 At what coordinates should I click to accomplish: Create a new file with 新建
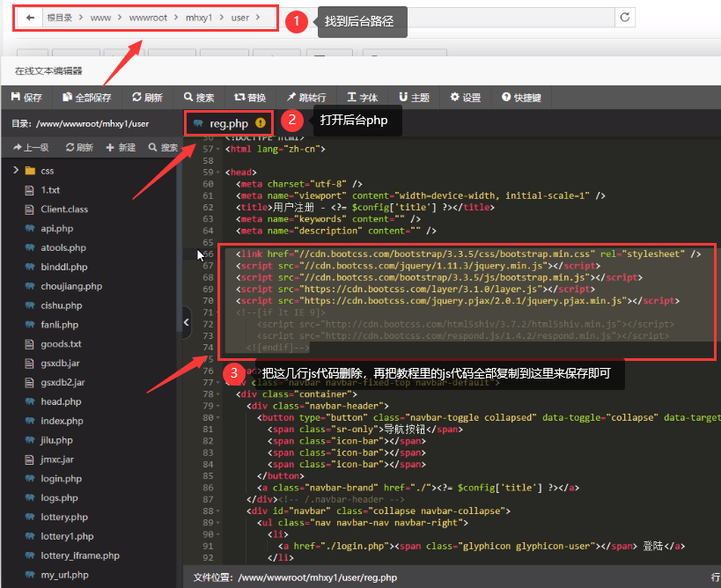121,147
